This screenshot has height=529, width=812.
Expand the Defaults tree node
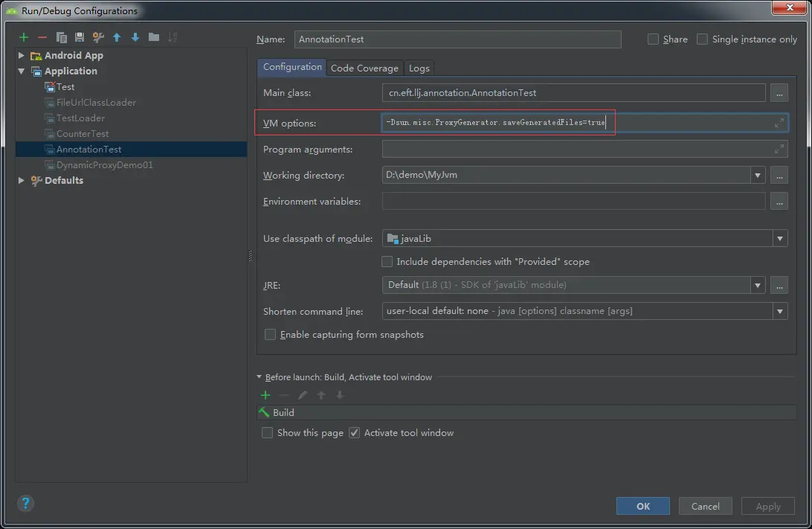point(22,180)
